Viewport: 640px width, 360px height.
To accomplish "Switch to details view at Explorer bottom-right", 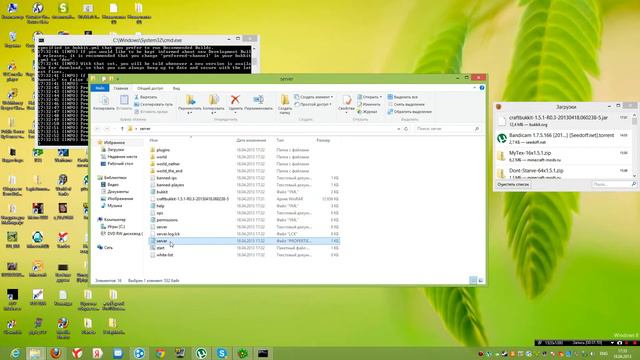I will [x=473, y=280].
